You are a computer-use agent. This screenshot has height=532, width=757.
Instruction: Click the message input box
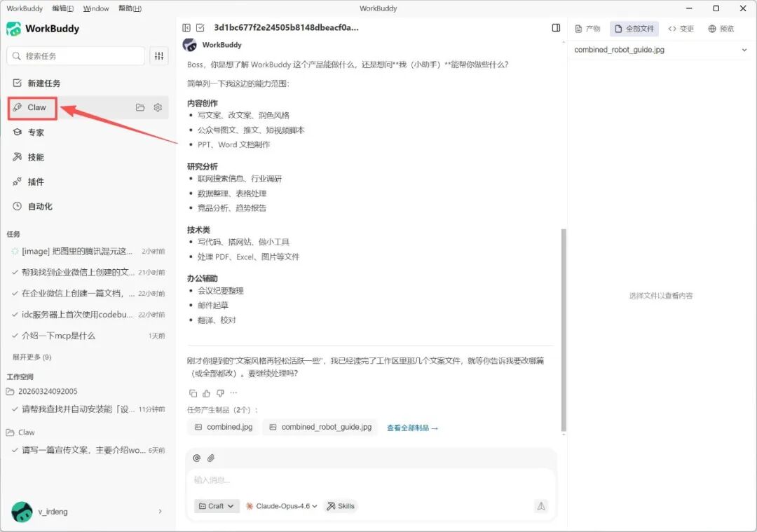point(371,480)
